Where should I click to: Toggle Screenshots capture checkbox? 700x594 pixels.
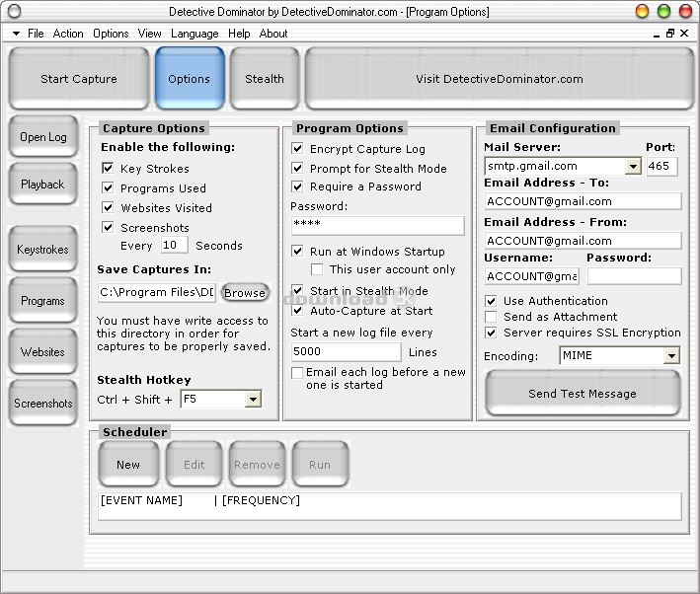pos(108,227)
